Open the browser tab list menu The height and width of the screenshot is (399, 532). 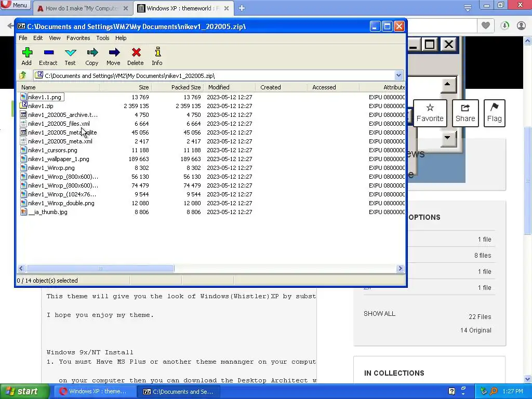[468, 8]
